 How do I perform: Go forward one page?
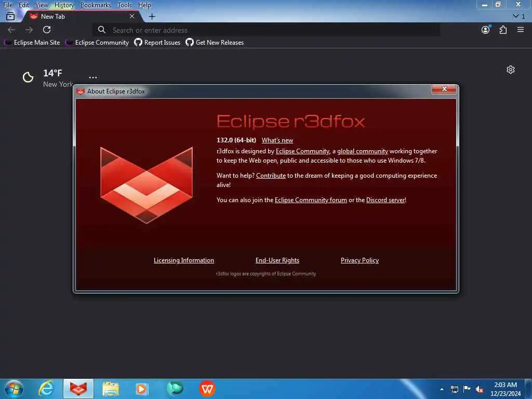point(29,30)
